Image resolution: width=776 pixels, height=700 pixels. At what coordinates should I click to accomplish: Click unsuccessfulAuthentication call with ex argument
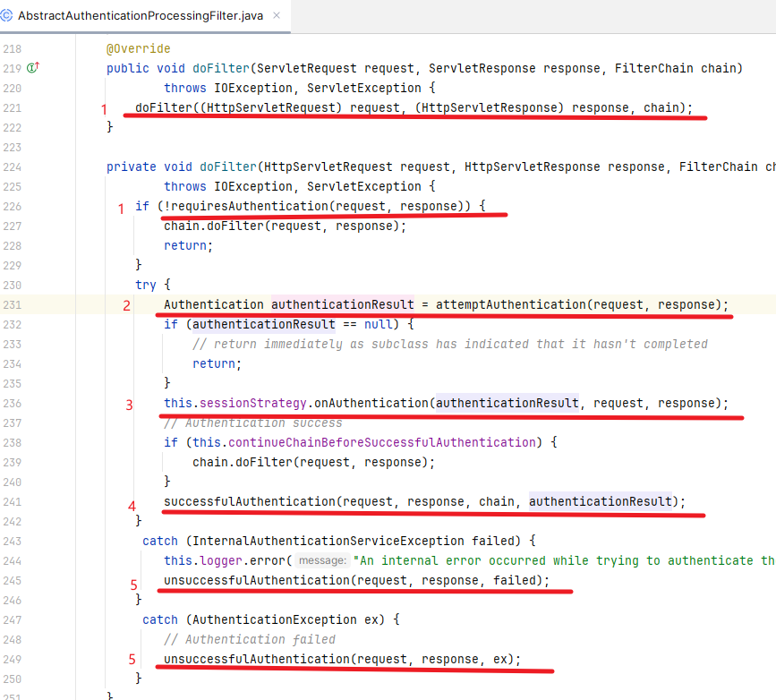[x=256, y=659]
